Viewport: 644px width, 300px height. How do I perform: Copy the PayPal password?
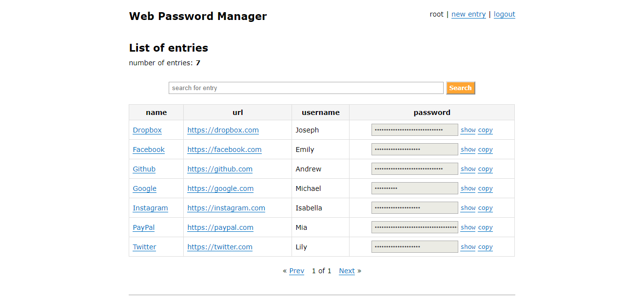[x=486, y=227]
